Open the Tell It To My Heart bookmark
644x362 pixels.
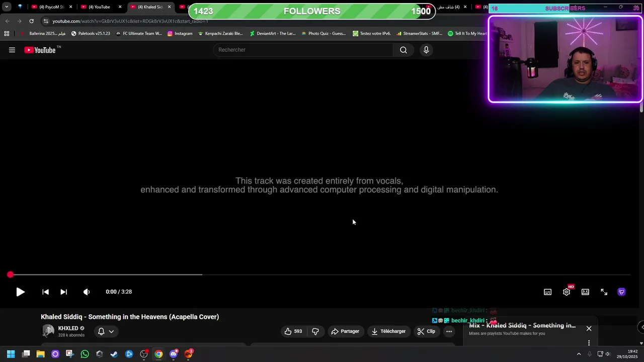point(467,34)
